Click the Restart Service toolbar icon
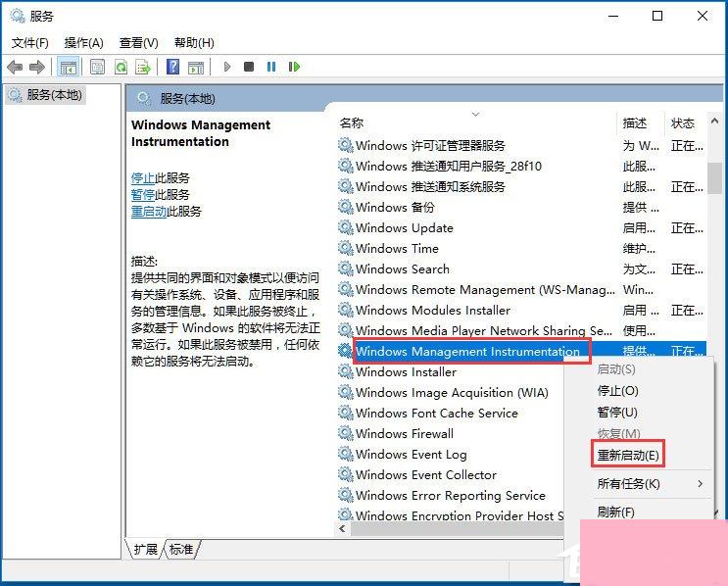The width and height of the screenshot is (728, 586). (294, 67)
